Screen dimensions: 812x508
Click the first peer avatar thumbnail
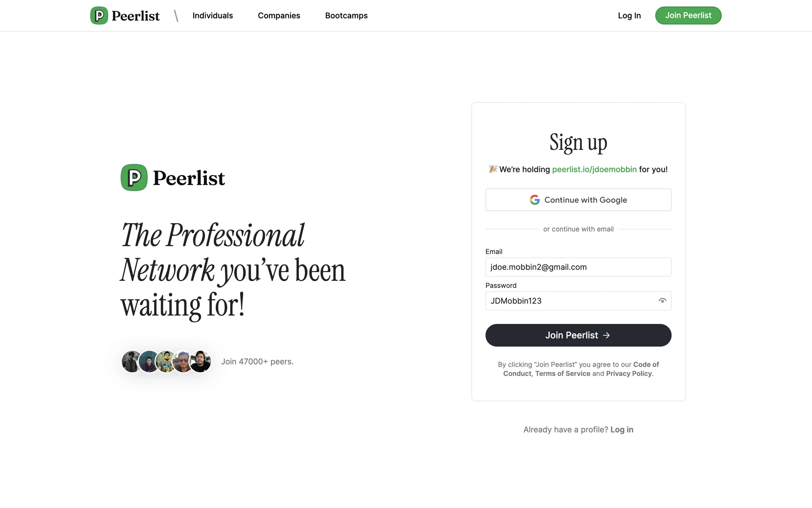(x=131, y=362)
